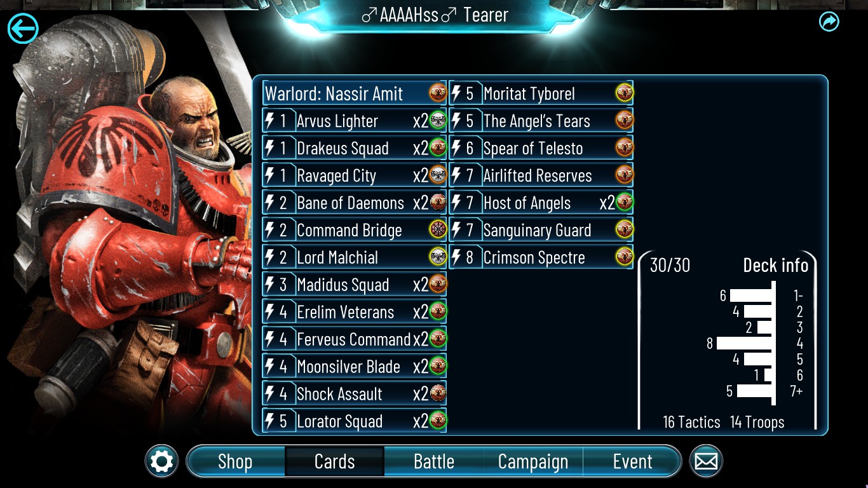Switch to the Shop tab
The width and height of the screenshot is (868, 488).
[x=235, y=461]
